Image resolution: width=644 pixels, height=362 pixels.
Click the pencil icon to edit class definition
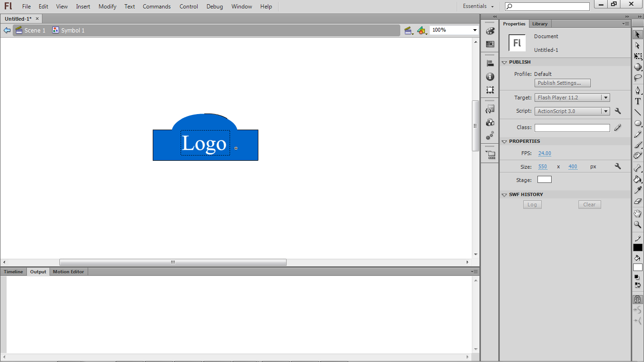[x=618, y=128]
